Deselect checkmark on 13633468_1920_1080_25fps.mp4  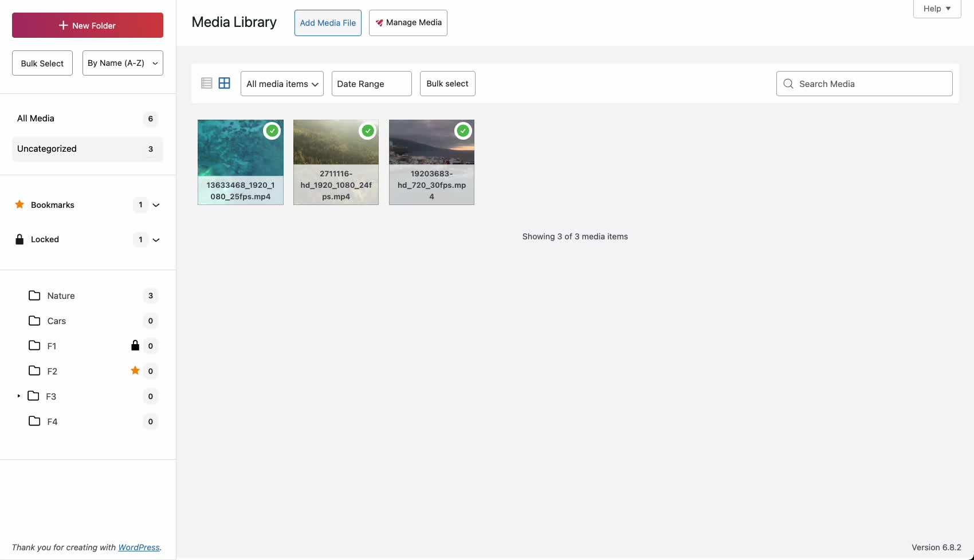pos(272,131)
